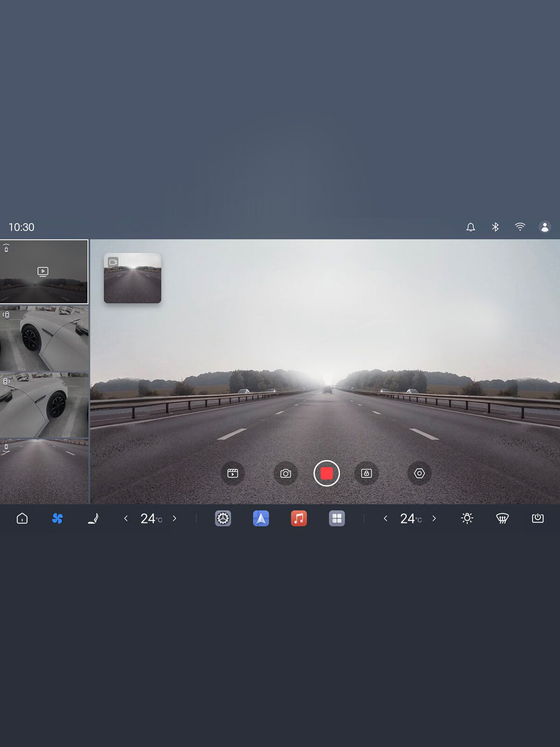Lock the current clip with the lock icon
The width and height of the screenshot is (560, 747).
[x=366, y=473]
